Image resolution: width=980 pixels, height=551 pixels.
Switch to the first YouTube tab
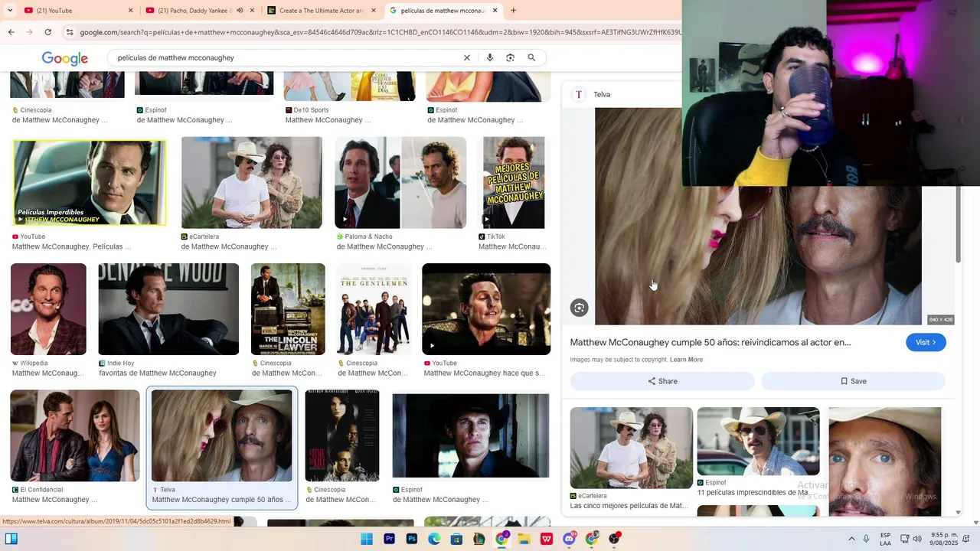(71, 11)
